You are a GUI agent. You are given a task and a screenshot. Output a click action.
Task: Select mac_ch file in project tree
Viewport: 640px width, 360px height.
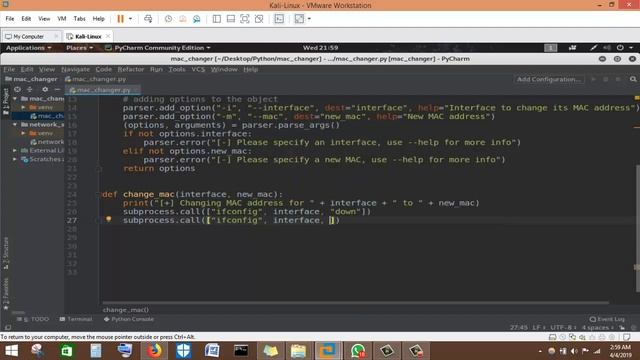pyautogui.click(x=47, y=116)
